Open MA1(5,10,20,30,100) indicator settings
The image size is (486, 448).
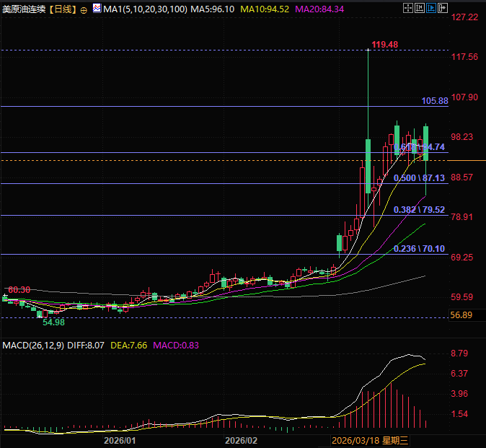tap(146, 9)
